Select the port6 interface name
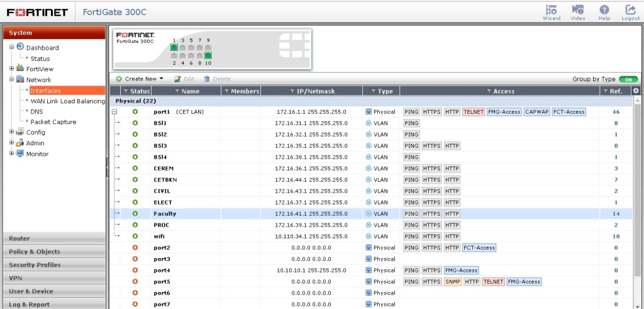Screen dimensions: 644x309 pos(162,293)
